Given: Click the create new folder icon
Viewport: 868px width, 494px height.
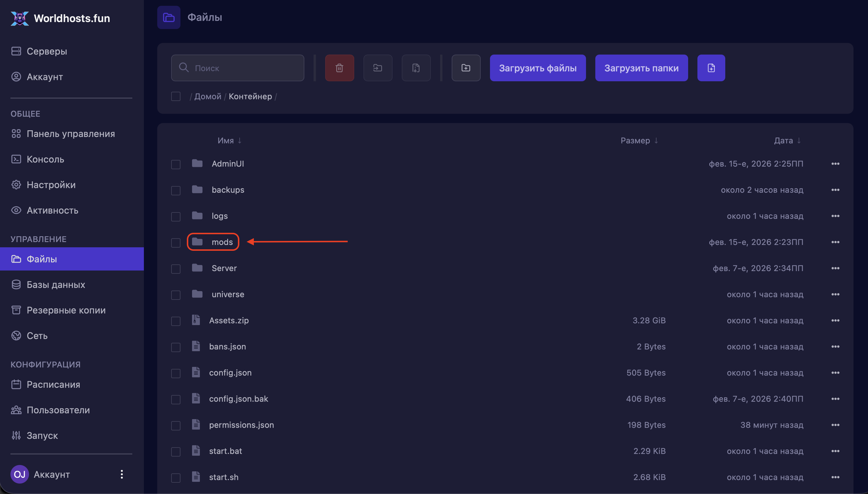Looking at the screenshot, I should 466,68.
